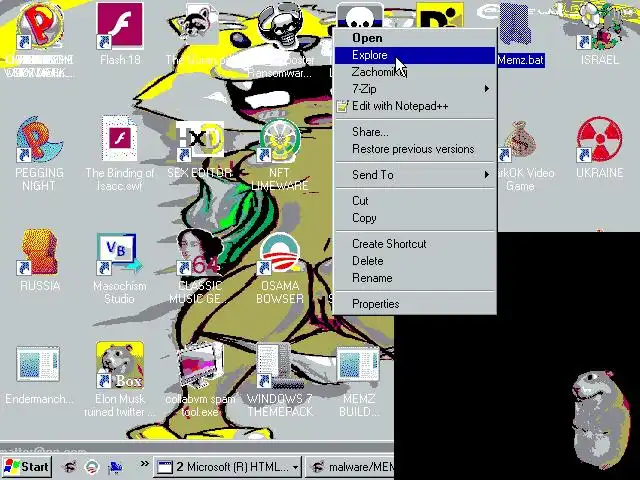The height and width of the screenshot is (480, 640).
Task: Switch to the malware/MEM taskbar window
Action: point(350,467)
